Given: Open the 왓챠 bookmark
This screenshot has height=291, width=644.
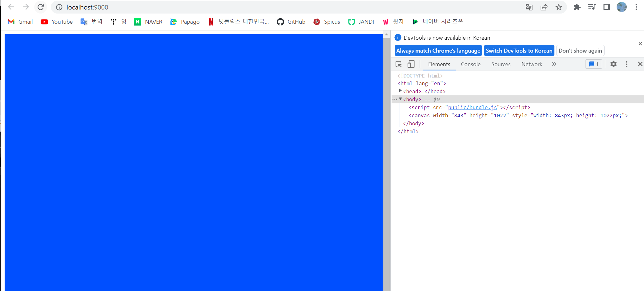Looking at the screenshot, I should click(393, 22).
